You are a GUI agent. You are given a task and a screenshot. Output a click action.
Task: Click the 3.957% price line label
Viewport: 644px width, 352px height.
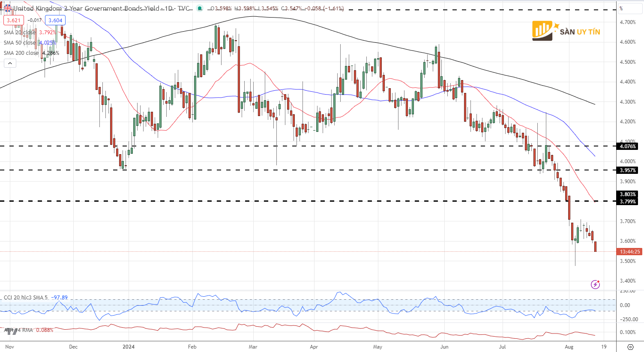click(x=628, y=170)
